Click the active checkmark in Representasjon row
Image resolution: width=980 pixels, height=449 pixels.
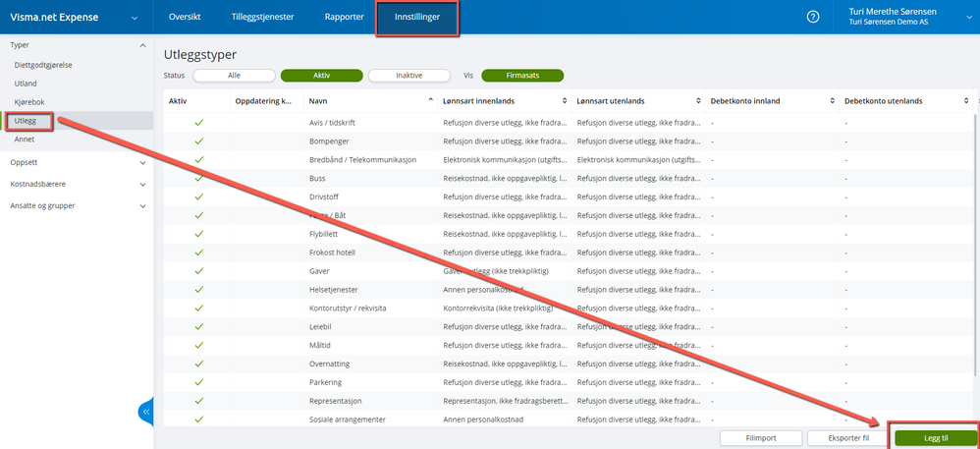199,400
